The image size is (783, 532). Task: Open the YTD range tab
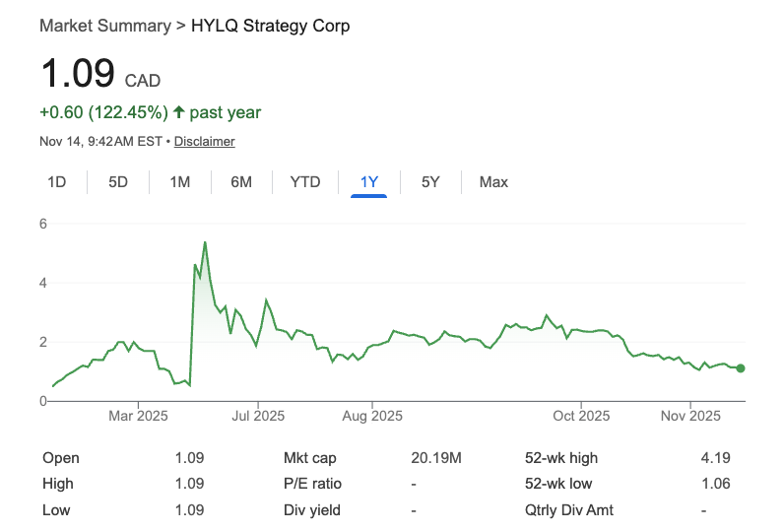[305, 182]
